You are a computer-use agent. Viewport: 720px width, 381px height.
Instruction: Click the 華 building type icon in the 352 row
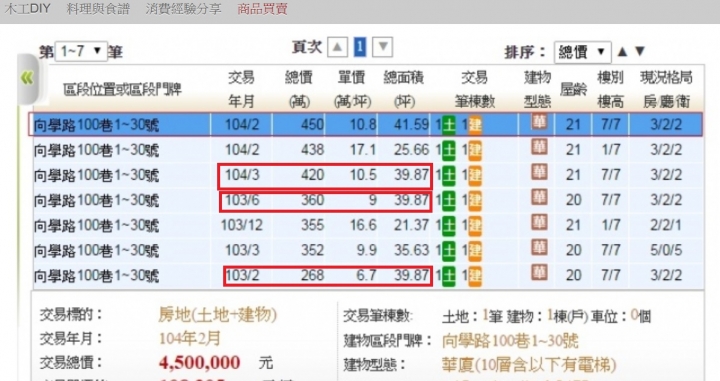pos(539,248)
